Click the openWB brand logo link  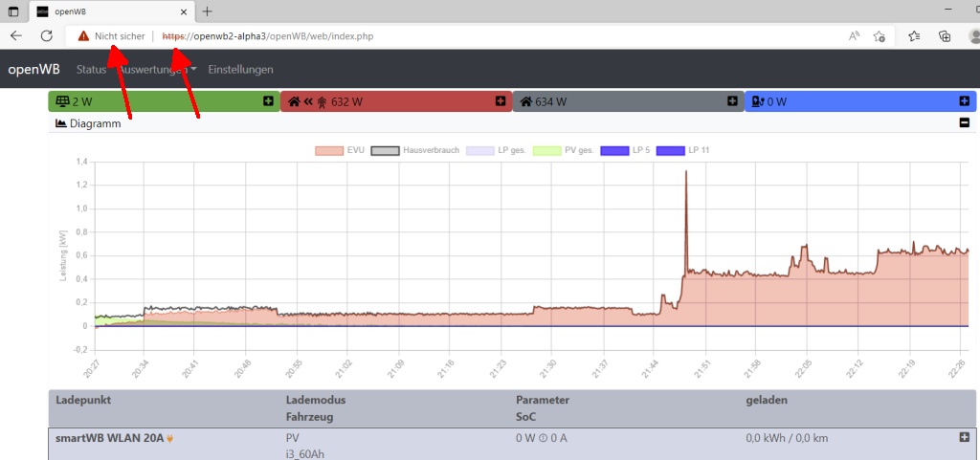[33, 69]
